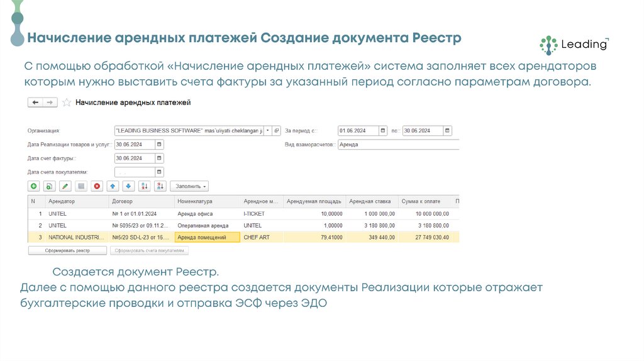644x361 pixels.
Task: Open the Заполнить dropdown button
Action: [190, 186]
